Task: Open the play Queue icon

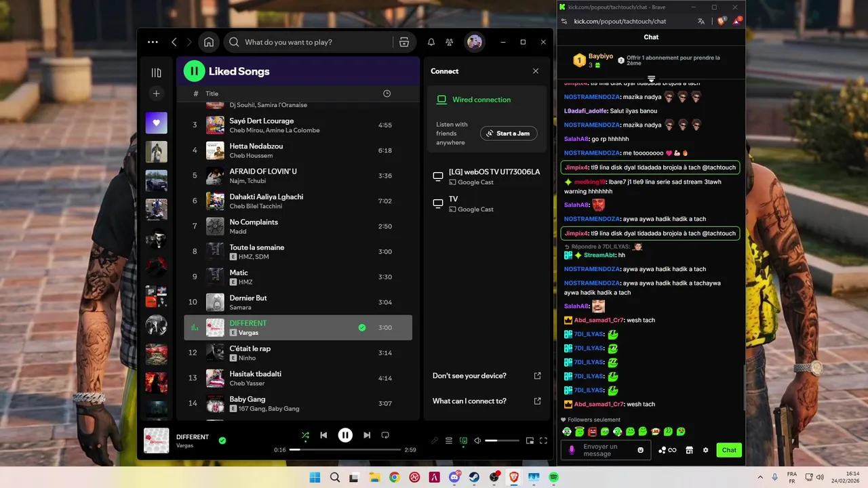Action: (x=449, y=441)
